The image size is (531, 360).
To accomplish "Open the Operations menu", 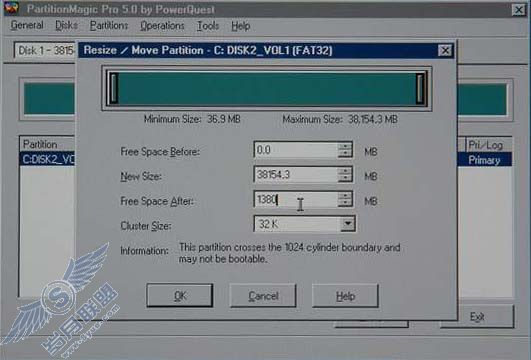I will 162,26.
